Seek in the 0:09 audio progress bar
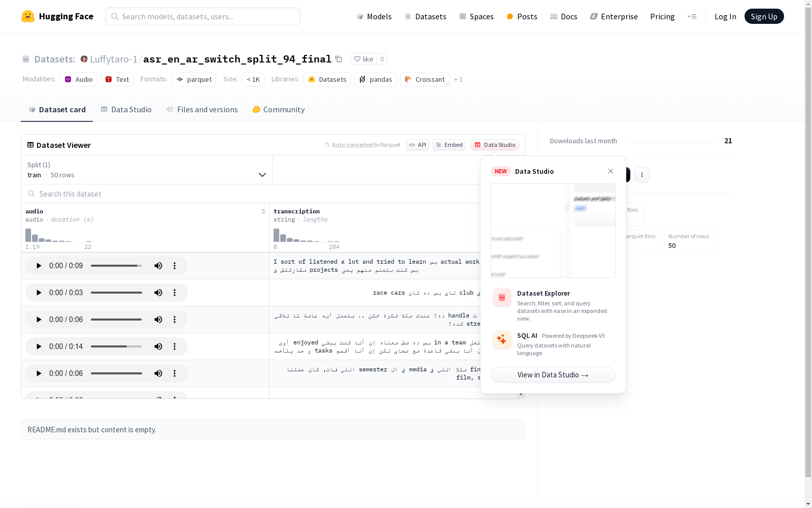 (x=116, y=266)
